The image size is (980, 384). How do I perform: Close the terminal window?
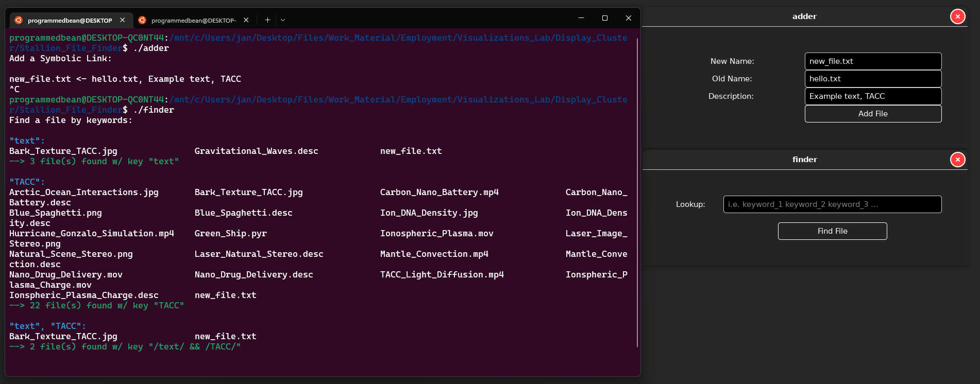point(629,18)
